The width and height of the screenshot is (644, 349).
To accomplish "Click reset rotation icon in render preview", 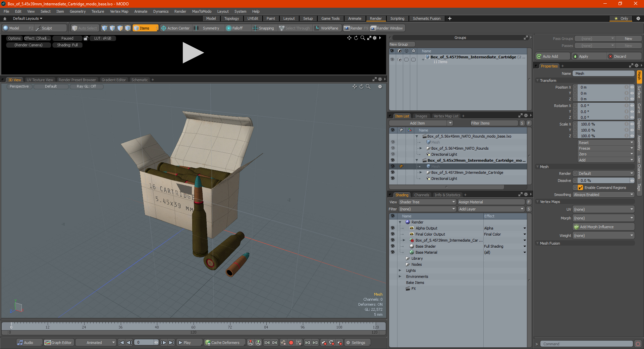I will (356, 38).
